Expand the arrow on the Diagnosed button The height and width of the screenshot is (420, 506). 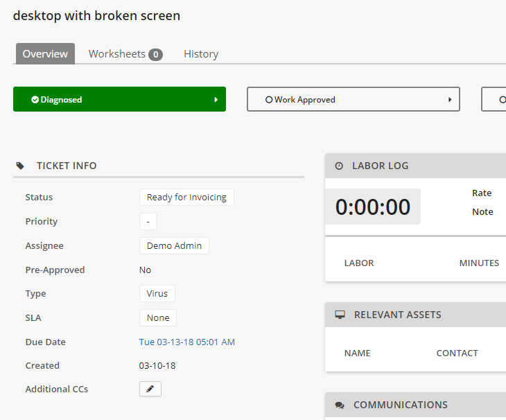(216, 100)
